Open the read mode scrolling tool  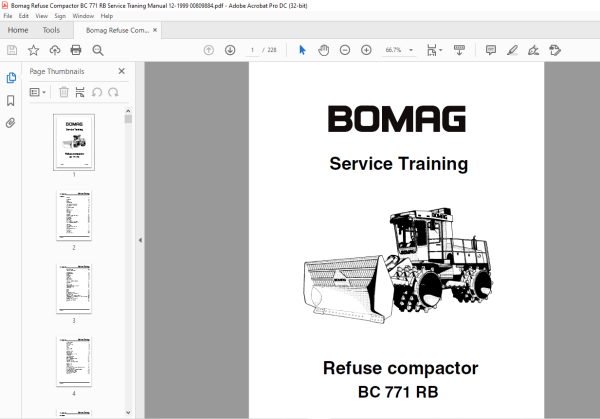tap(459, 50)
